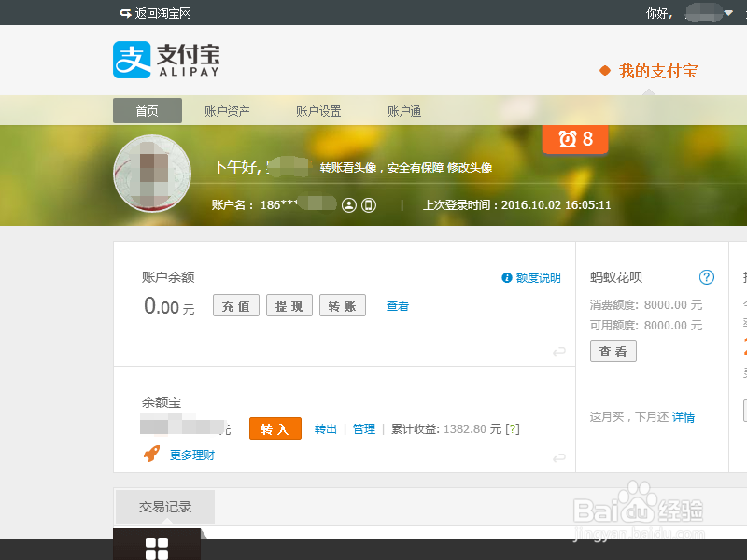Screen dimensions: 747x560
Task: Switch to the 账户资产 tab
Action: (x=227, y=111)
